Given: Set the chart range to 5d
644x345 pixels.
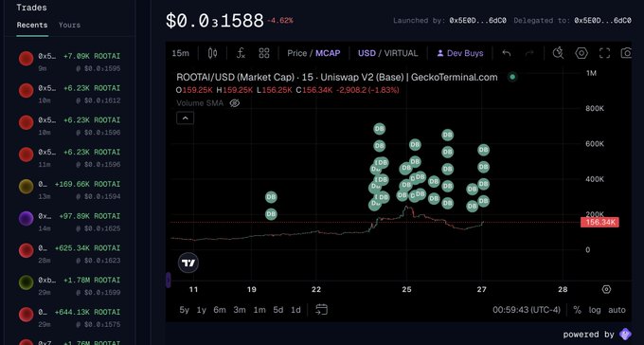Looking at the screenshot, I should click(278, 310).
